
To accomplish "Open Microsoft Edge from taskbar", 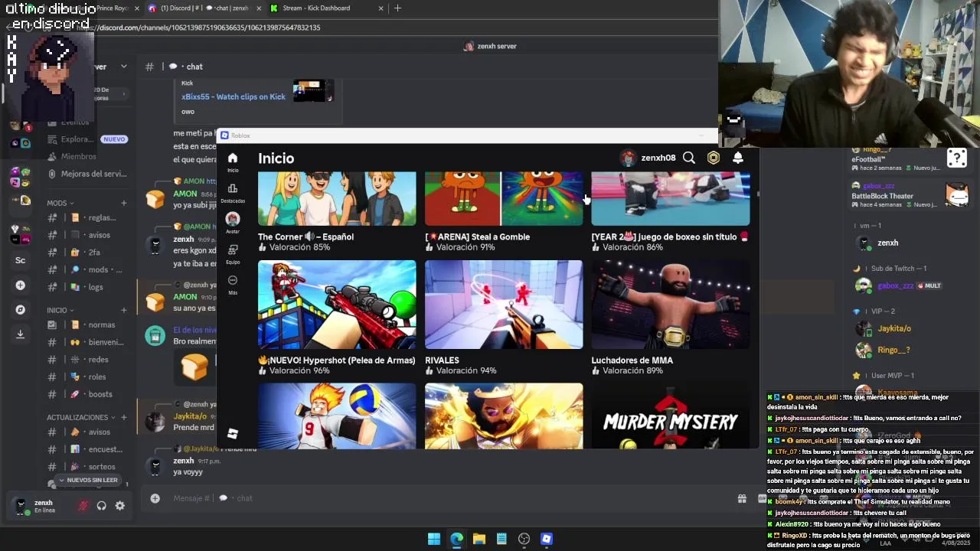I will point(456,539).
